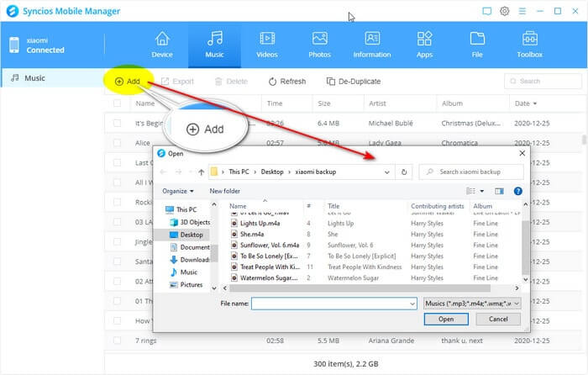Switch to the Music tab

click(214, 45)
